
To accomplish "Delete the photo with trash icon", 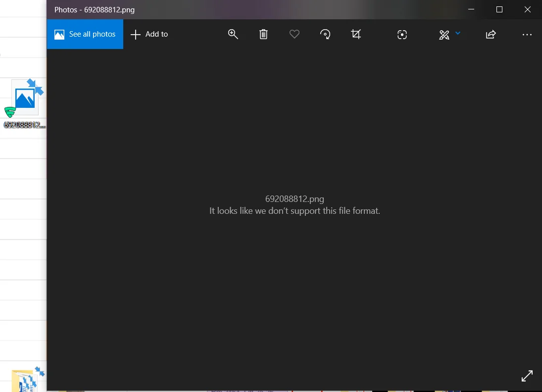I will (263, 34).
